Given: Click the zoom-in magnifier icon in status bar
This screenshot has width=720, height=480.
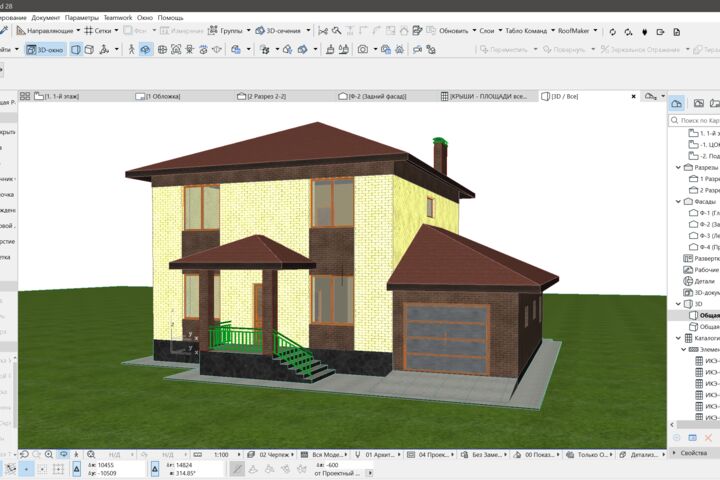Looking at the screenshot, I should click(x=49, y=454).
